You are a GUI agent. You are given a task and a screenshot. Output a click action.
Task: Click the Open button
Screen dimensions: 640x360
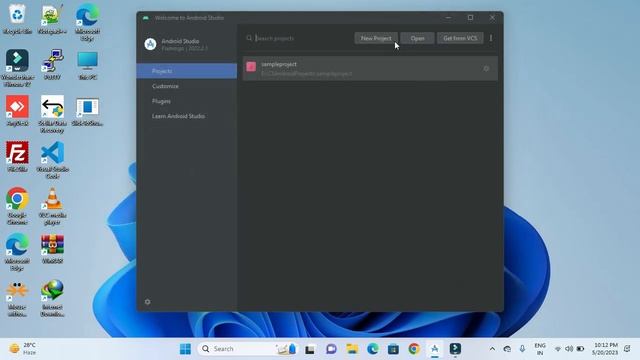[x=417, y=38]
